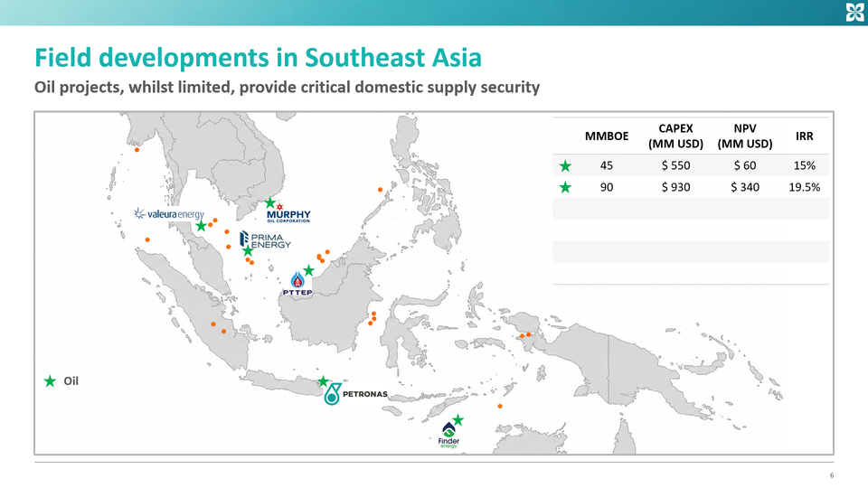Click the IRR column header

coord(805,136)
